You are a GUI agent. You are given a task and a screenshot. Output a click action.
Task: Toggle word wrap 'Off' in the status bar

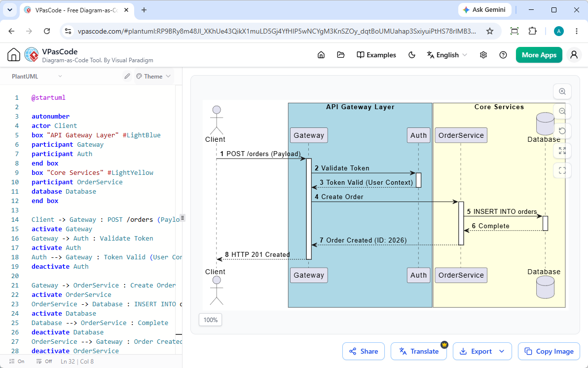[44, 361]
